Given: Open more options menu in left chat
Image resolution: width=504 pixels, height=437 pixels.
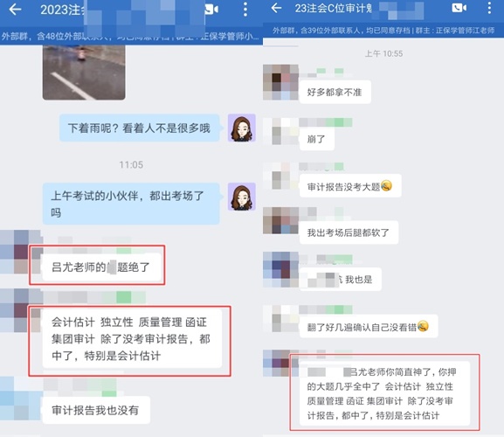Looking at the screenshot, I should pyautogui.click(x=245, y=10).
